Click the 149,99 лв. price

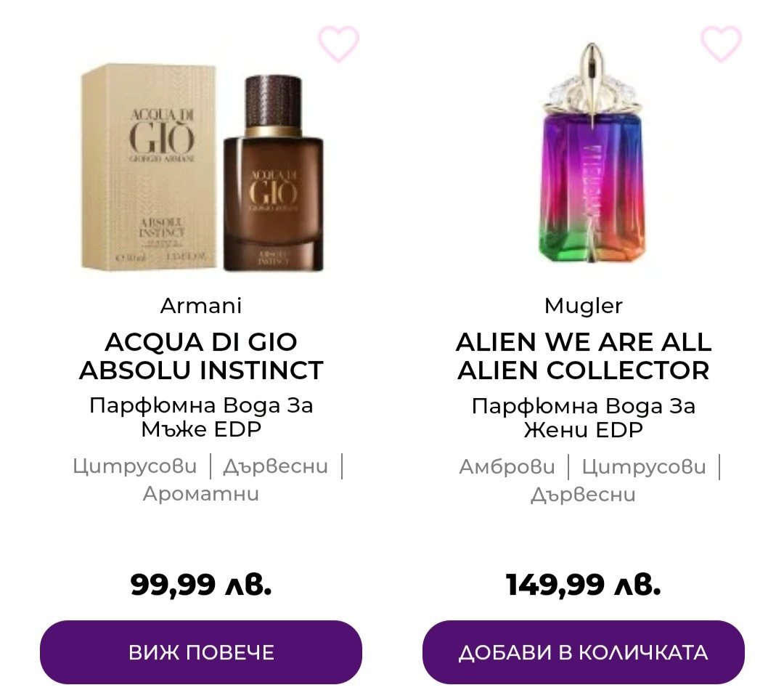click(584, 584)
